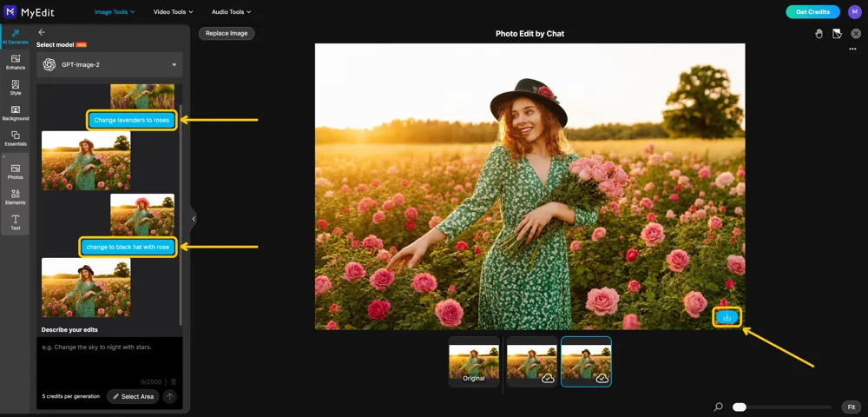Toggle the before/after compare icon
Screen dimensions: 868x417
837,34
